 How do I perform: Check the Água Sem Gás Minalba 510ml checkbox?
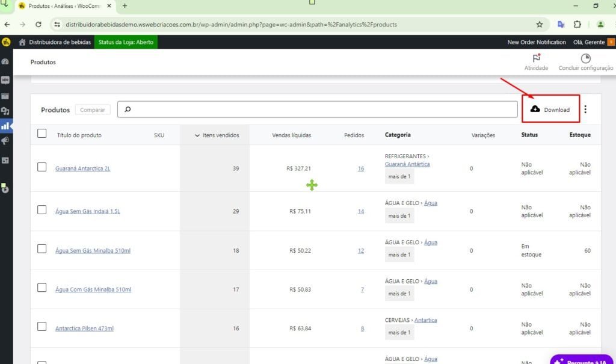coord(42,249)
